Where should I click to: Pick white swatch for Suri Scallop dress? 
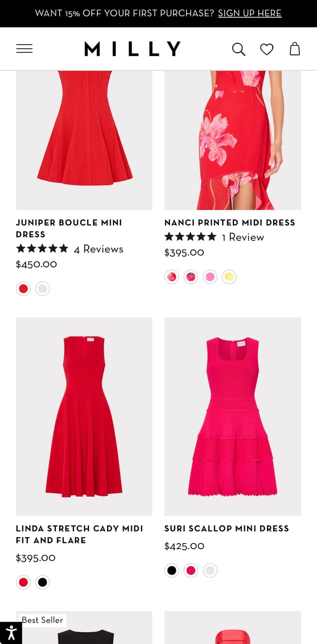(210, 571)
